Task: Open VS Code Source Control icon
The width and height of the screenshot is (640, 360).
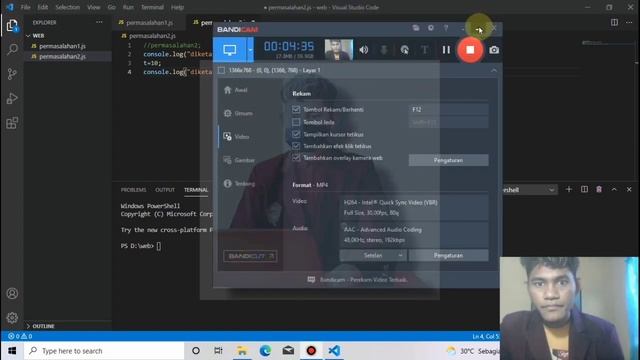Action: pos(12,74)
